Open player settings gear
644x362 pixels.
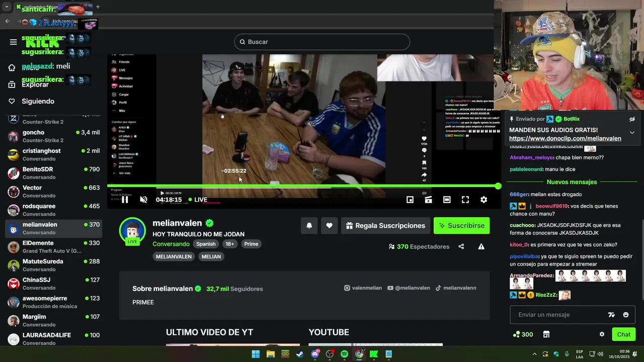[x=484, y=200]
